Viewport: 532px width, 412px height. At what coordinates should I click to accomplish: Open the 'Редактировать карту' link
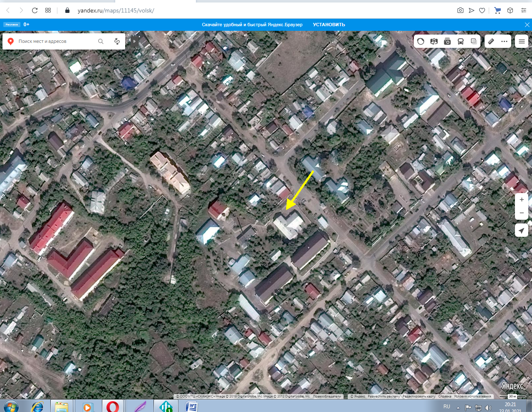pos(419,396)
